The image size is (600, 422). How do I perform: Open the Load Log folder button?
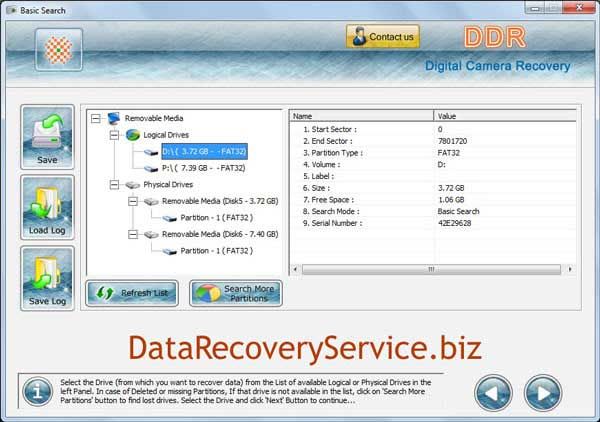[x=47, y=208]
